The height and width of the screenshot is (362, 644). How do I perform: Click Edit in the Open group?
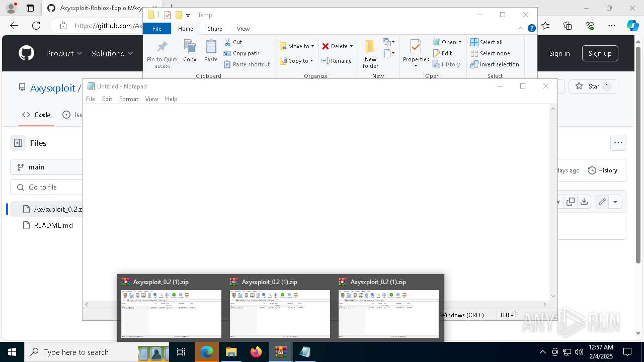pos(442,53)
